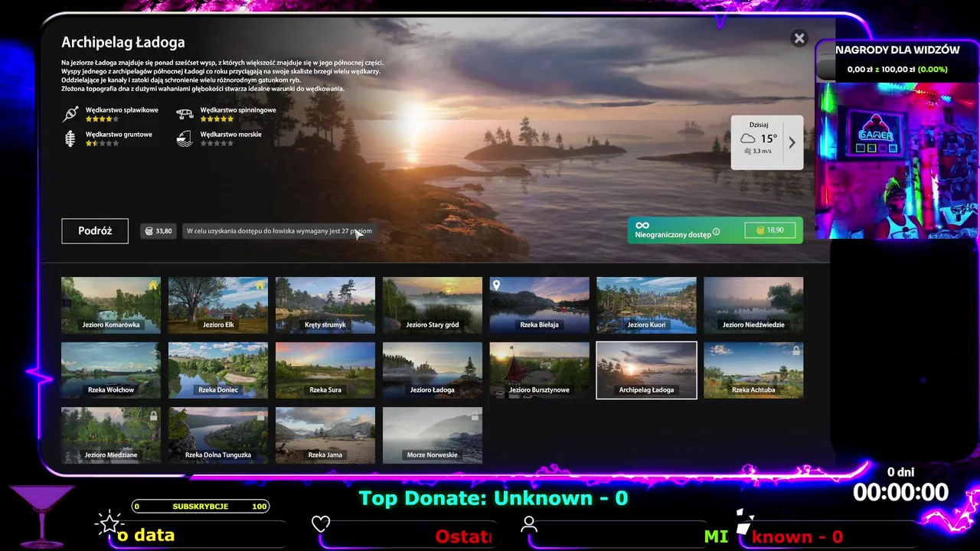Click the Dzisiaj weather label
Screen dimensions: 980x551
tap(759, 125)
